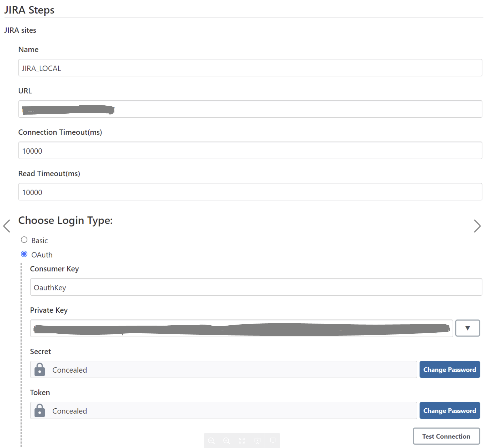The image size is (485, 448).
Task: Click the concealed Token field
Action: (223, 410)
